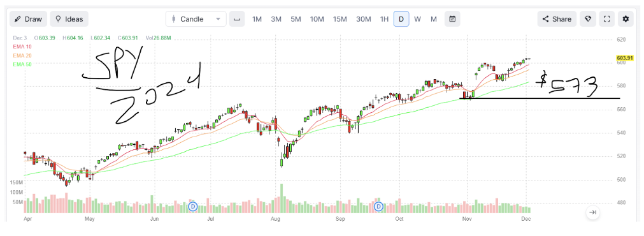Click the high price H 604.16
The height and width of the screenshot is (236, 644).
pos(73,38)
